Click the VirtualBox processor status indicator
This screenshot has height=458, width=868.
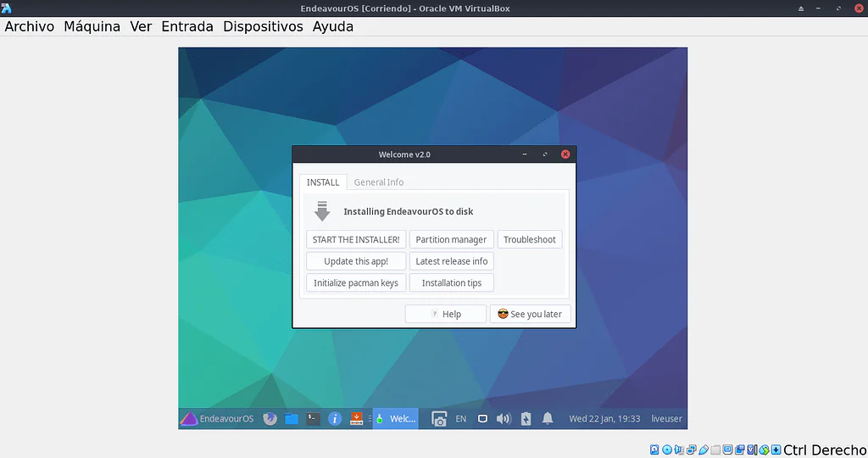click(x=753, y=450)
